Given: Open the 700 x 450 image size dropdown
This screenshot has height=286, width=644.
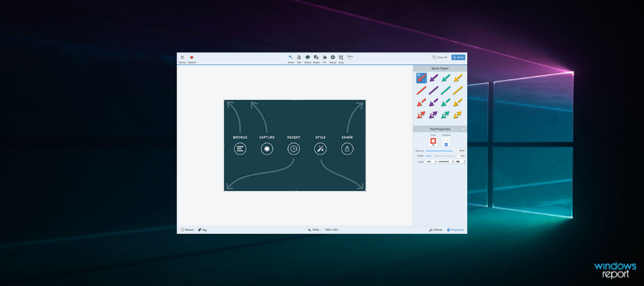Looking at the screenshot, I should 332,230.
